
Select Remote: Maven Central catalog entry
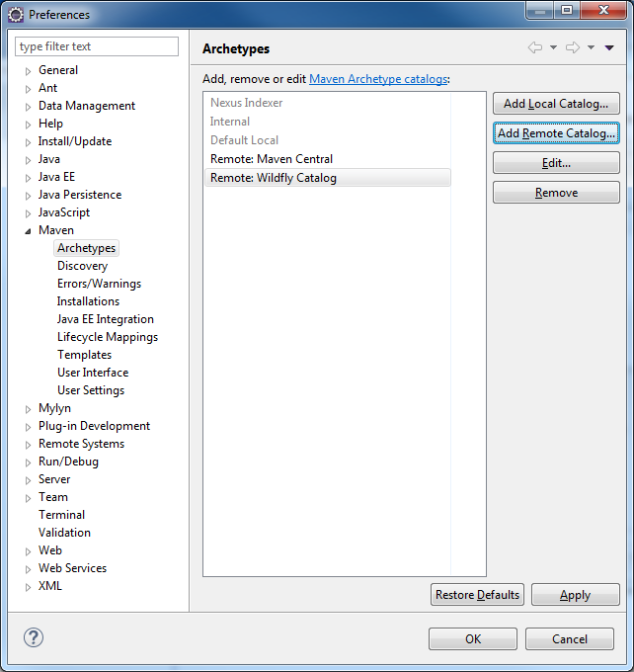point(272,159)
